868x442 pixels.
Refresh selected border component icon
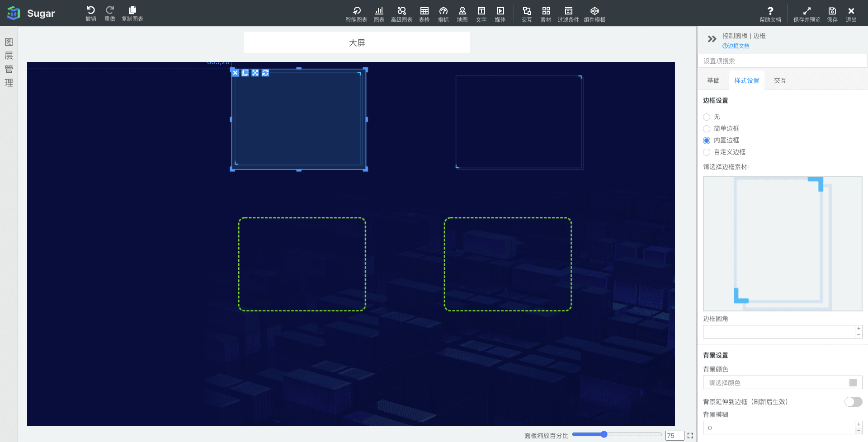[265, 73]
